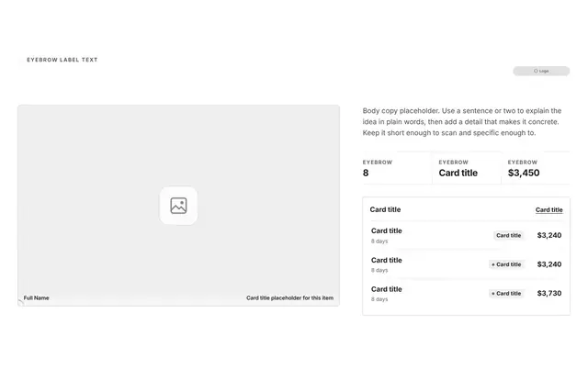Open the underlined Card title link
The image size is (588, 370).
[549, 210]
